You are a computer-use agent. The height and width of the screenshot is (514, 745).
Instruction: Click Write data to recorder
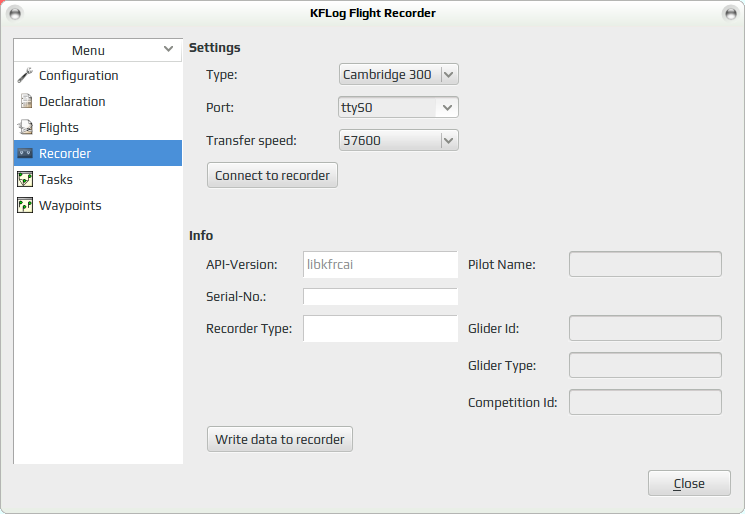pos(280,439)
